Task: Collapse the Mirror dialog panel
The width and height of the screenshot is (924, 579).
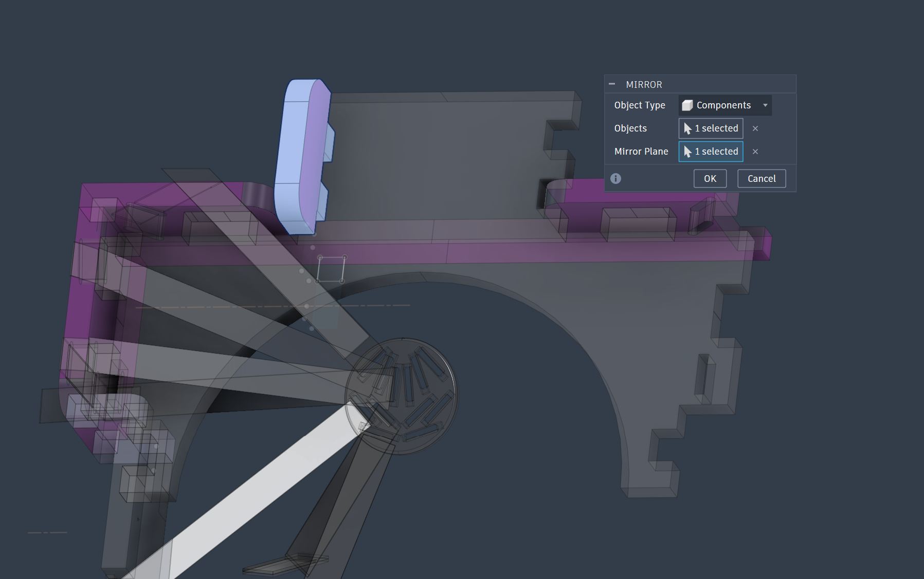Action: click(x=612, y=84)
